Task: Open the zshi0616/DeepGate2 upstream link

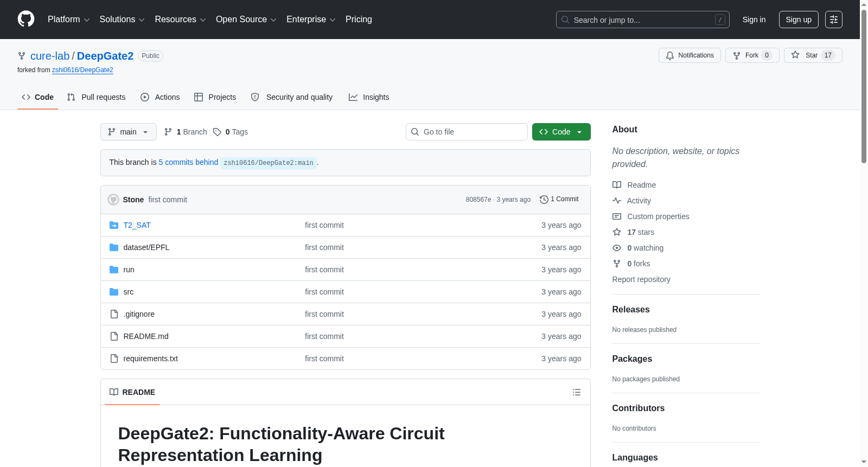Action: 82,70
